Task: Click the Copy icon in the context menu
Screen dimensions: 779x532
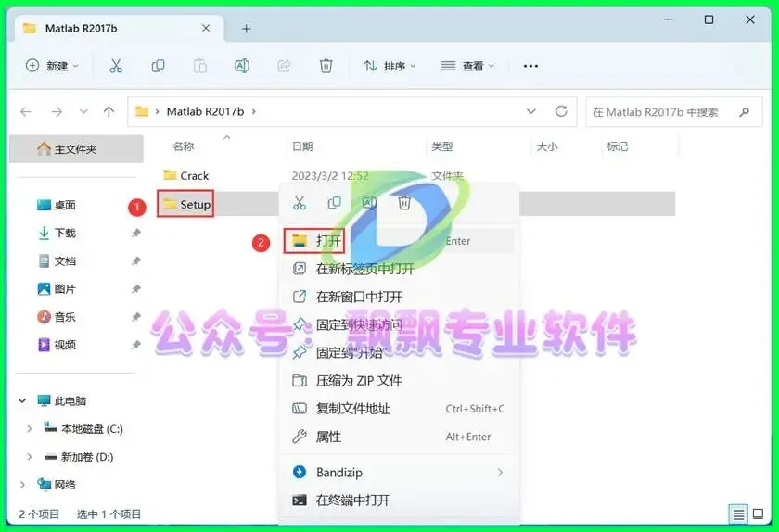Action: click(335, 203)
